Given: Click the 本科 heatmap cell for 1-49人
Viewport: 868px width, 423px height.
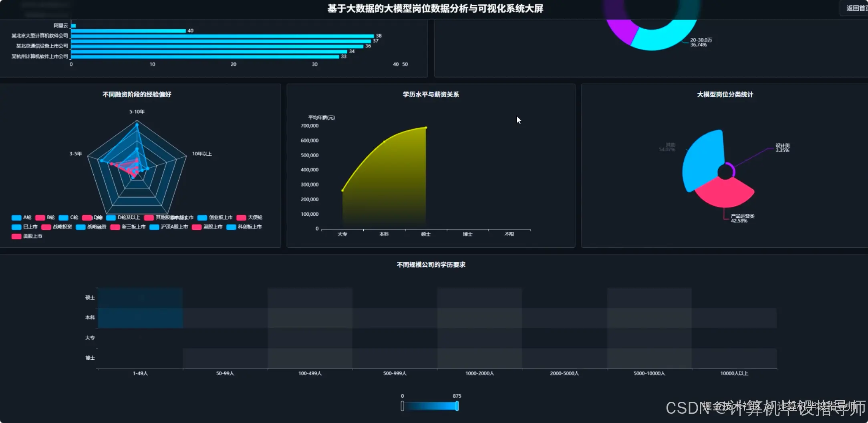Looking at the screenshot, I should 140,318.
